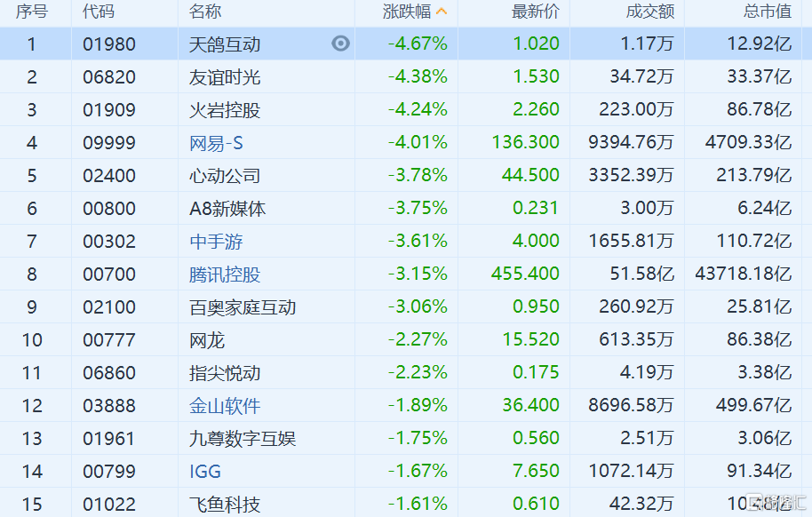Select the 飞鱼科技 stock name
812x517 pixels.
click(225, 505)
